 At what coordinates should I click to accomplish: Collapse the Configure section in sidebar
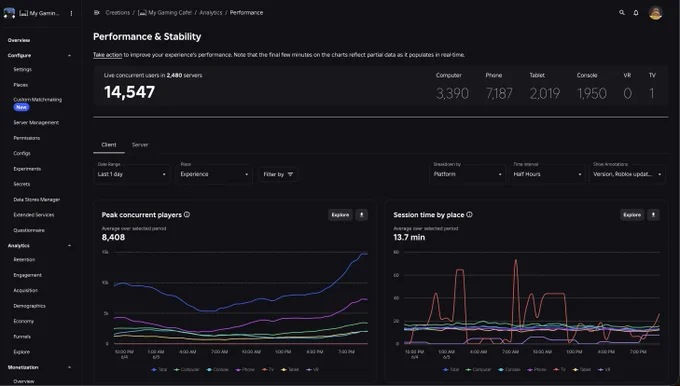tap(69, 56)
